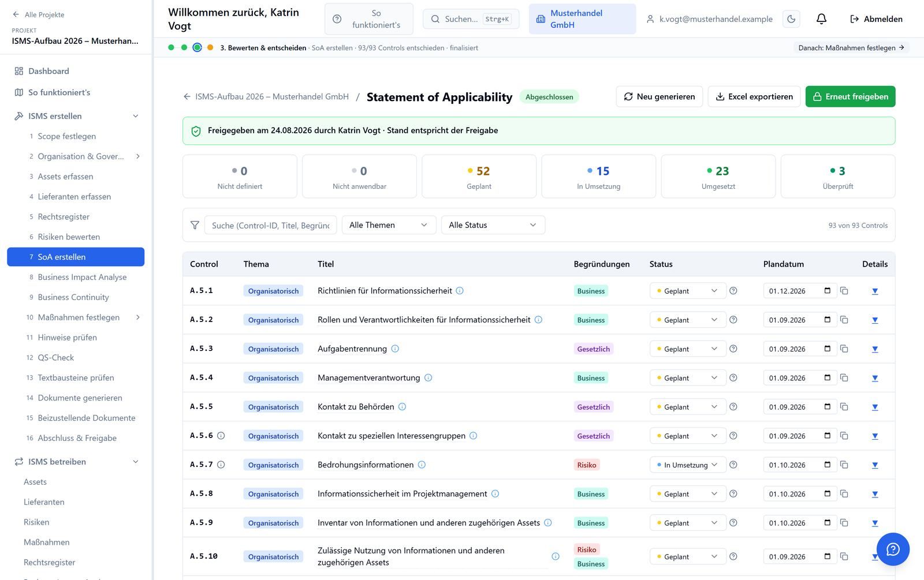Screen dimensions: 924x580
Task: Toggle dark mode moon icon
Action: tap(791, 19)
